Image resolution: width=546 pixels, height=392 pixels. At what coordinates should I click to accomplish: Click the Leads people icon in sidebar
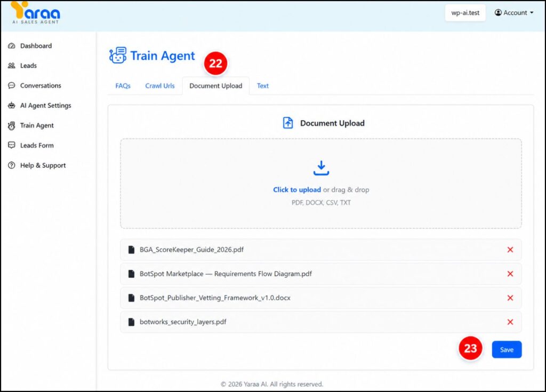coord(12,66)
